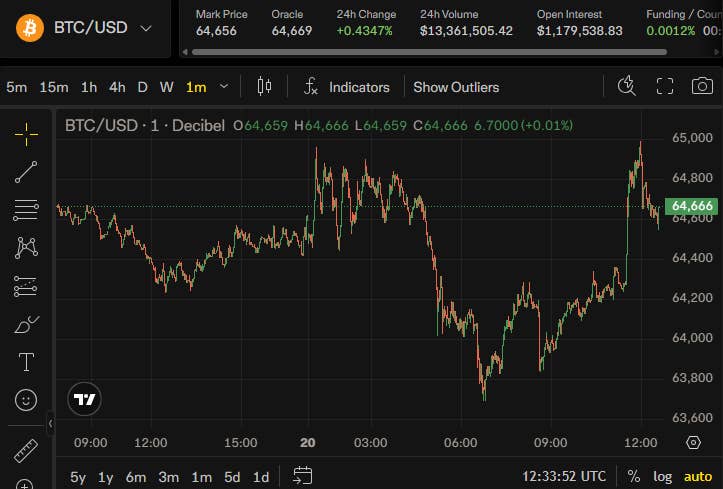Select the highlighted 1m timeframe
Image resolution: width=723 pixels, height=489 pixels.
click(196, 87)
